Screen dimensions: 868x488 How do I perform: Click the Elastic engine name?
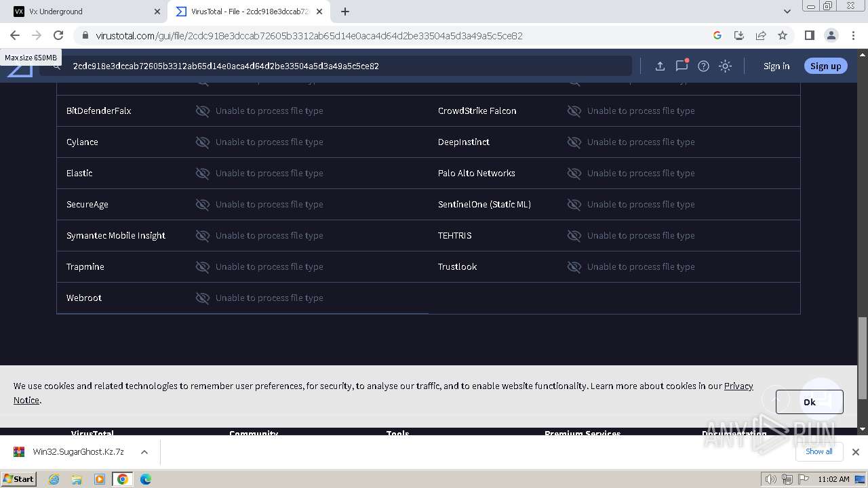79,173
